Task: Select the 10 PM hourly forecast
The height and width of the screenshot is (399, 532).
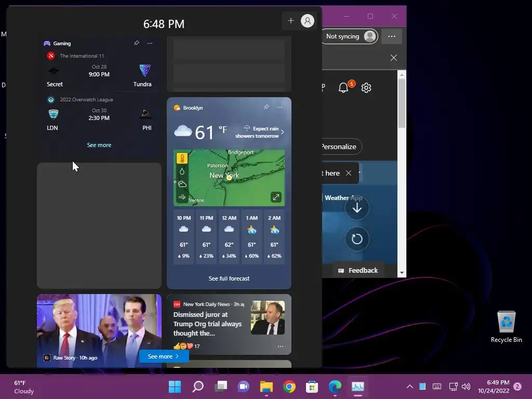Action: [x=183, y=237]
